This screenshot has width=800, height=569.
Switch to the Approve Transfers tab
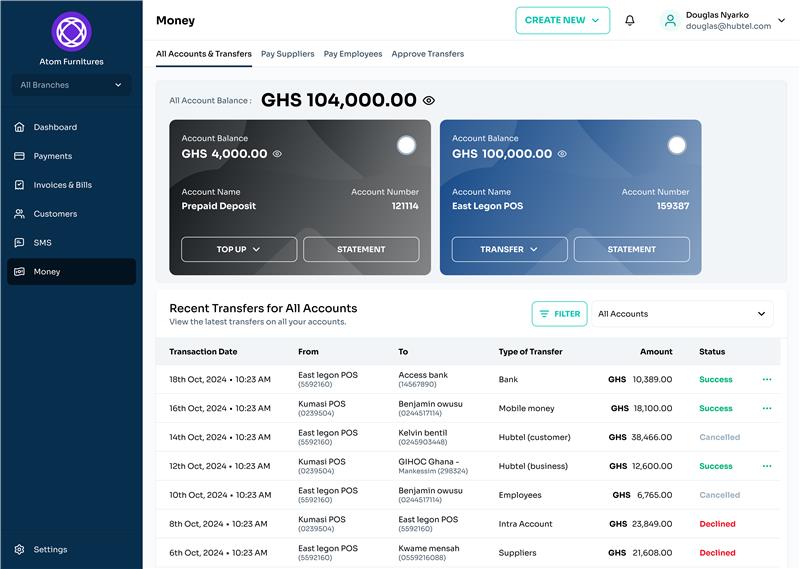[427, 54]
